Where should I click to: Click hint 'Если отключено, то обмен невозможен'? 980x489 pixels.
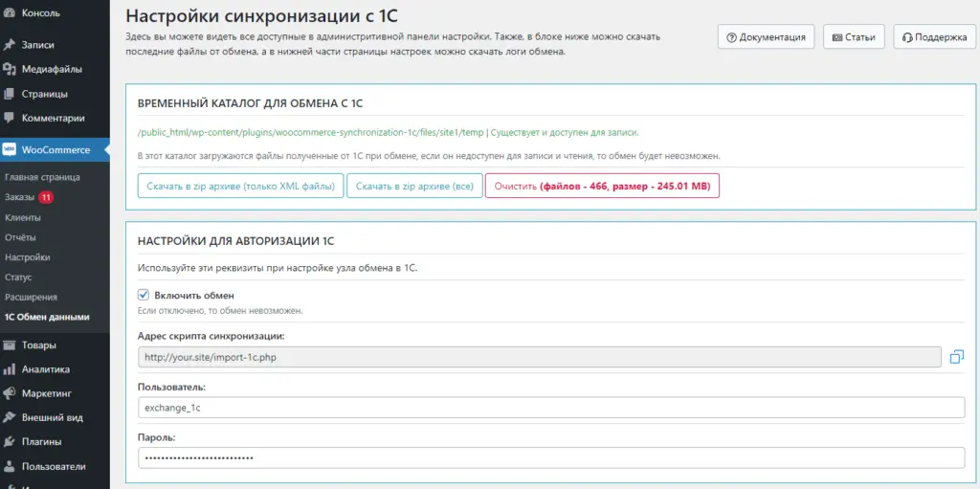pyautogui.click(x=221, y=310)
